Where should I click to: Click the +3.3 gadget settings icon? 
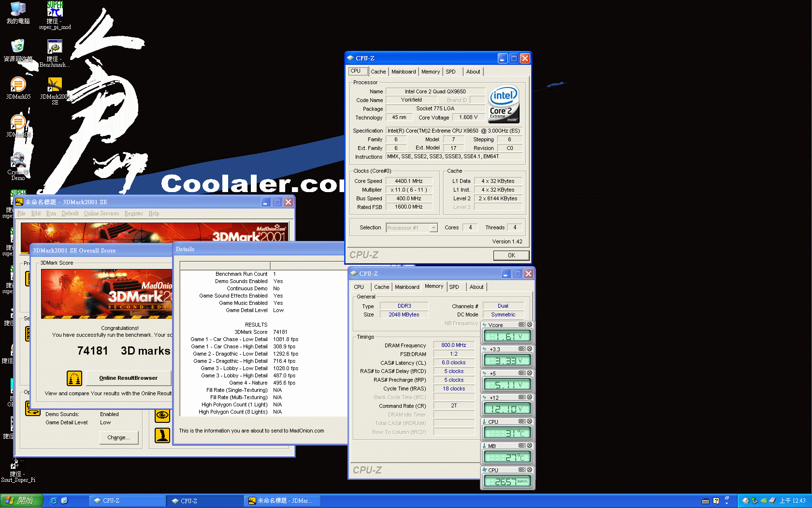point(522,349)
